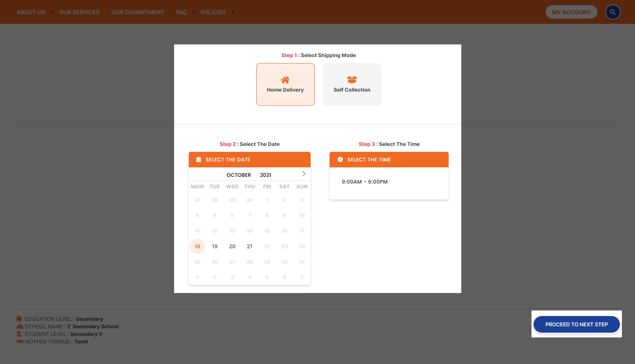The width and height of the screenshot is (635, 364).
Task: Click the clock icon in Select The Time header
Action: tap(340, 159)
